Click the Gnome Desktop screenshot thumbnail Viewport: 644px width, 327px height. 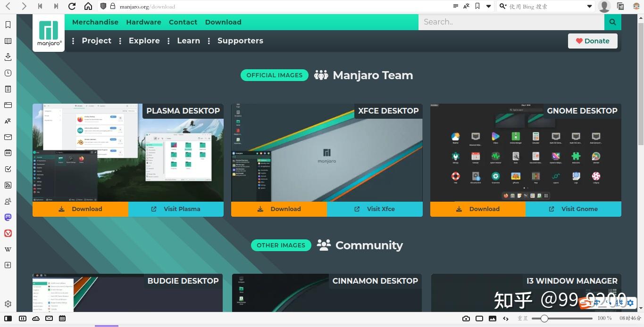coord(526,153)
